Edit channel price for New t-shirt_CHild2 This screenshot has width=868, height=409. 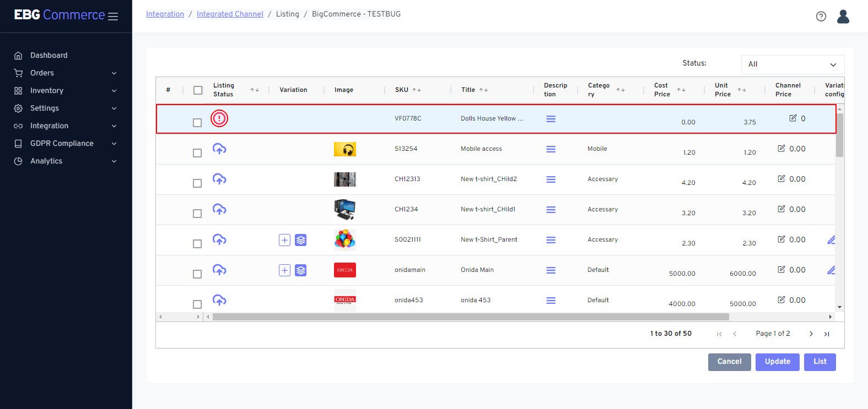coord(781,179)
